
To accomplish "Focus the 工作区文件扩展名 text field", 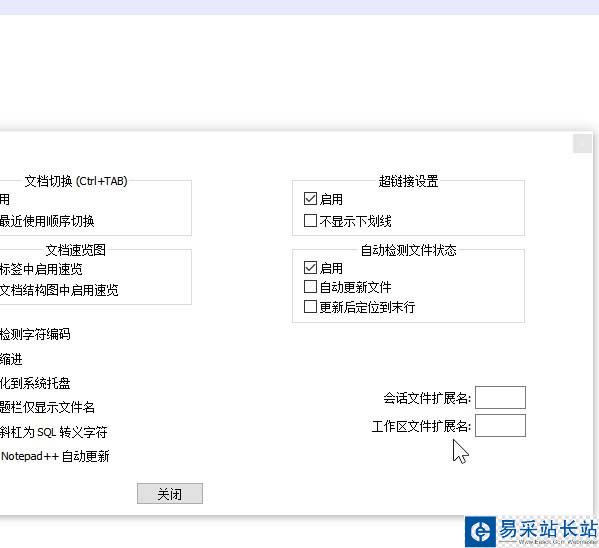I will (x=500, y=425).
